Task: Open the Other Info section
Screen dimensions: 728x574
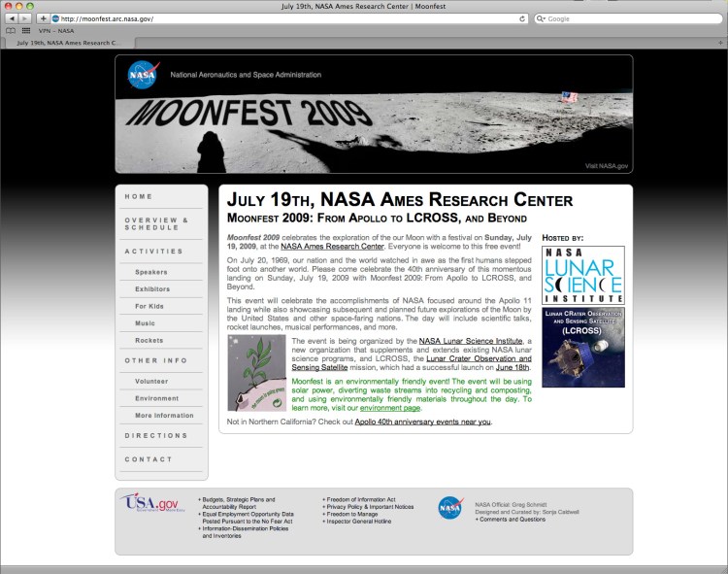Action: pos(156,360)
